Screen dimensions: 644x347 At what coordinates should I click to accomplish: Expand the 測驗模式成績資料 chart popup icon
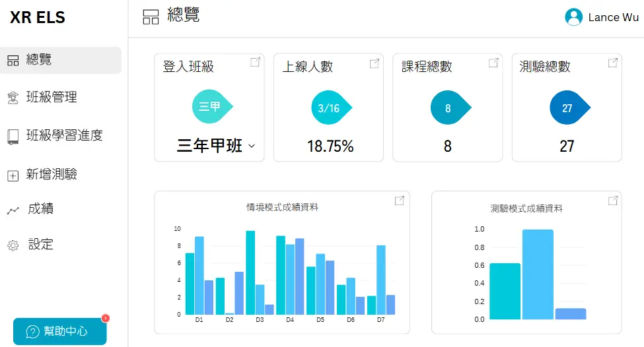point(613,201)
